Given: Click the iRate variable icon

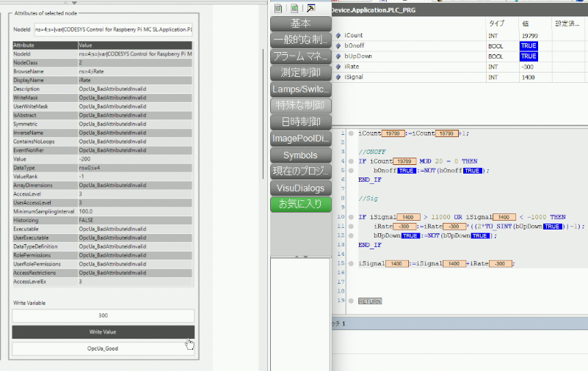Looking at the screenshot, I should (x=338, y=67).
